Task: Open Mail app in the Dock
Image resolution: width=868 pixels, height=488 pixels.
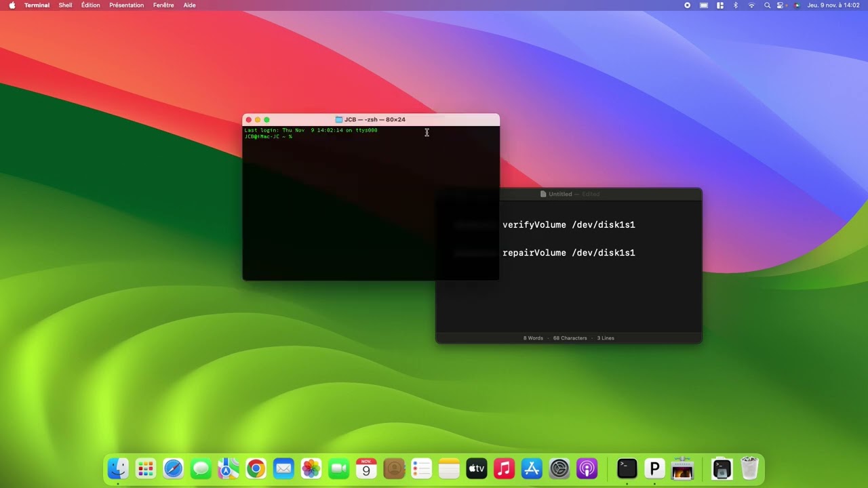Action: coord(283,468)
